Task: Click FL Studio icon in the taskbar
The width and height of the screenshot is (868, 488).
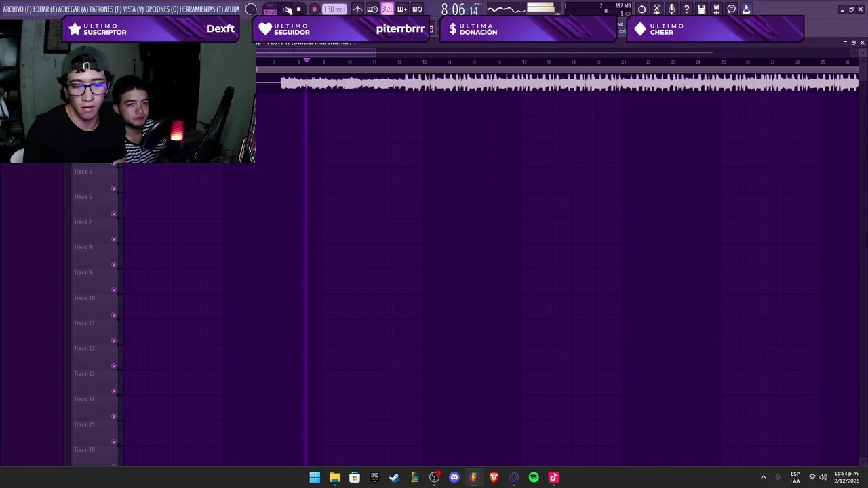Action: pos(474,477)
